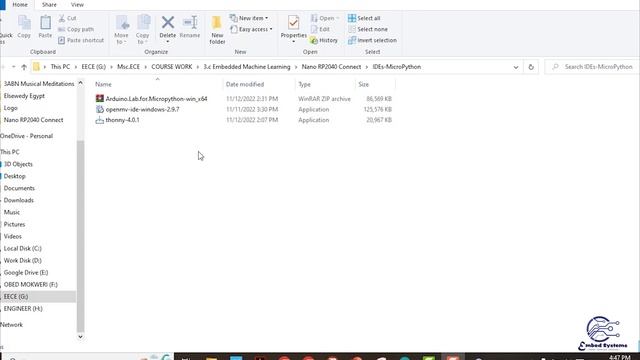The width and height of the screenshot is (640, 360).
Task: Open OneDrive - Personal in sidebar
Action: coord(27,136)
